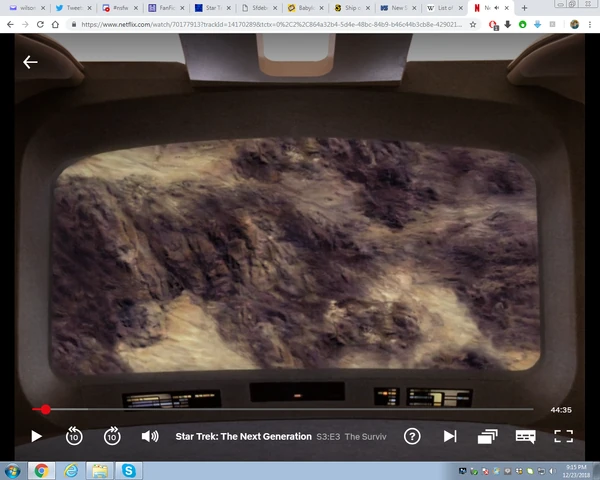Switch to the New S tab
Image resolution: width=600 pixels, height=480 pixels.
pos(396,8)
